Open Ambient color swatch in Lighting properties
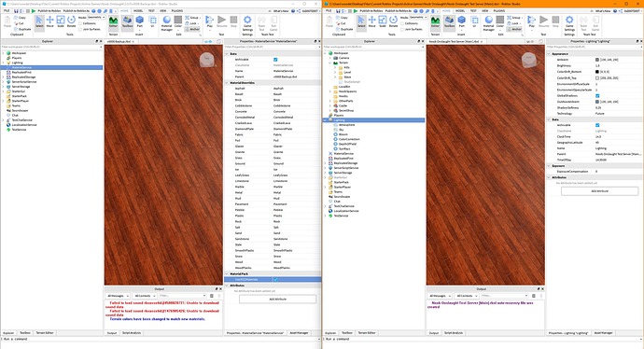Viewport: 644px width, 349px height. pos(597,60)
